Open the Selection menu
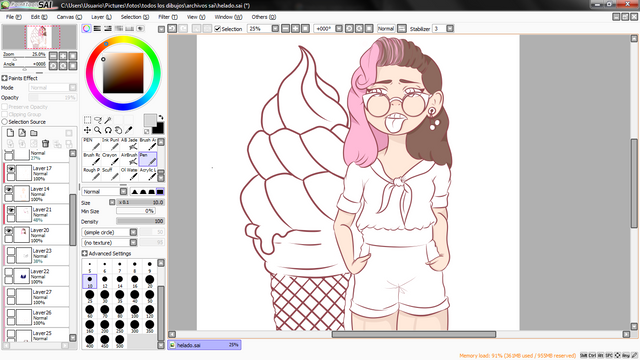This screenshot has height=360, width=640. pyautogui.click(x=135, y=17)
